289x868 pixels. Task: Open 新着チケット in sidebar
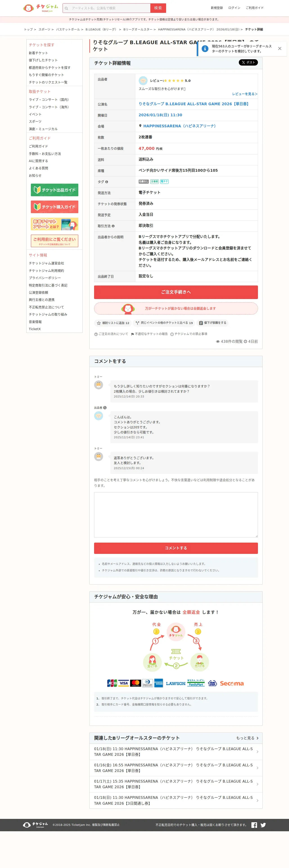point(38,53)
